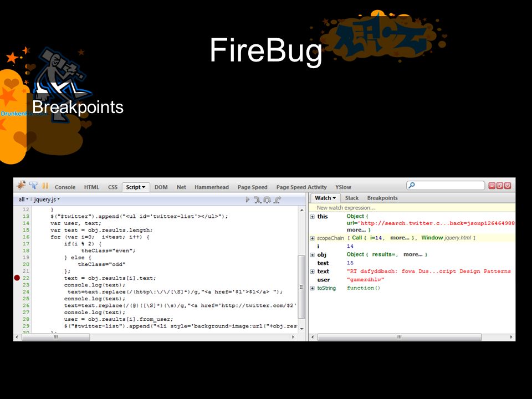The width and height of the screenshot is (532, 399).
Task: Click the Step Over icon
Action: point(267,200)
